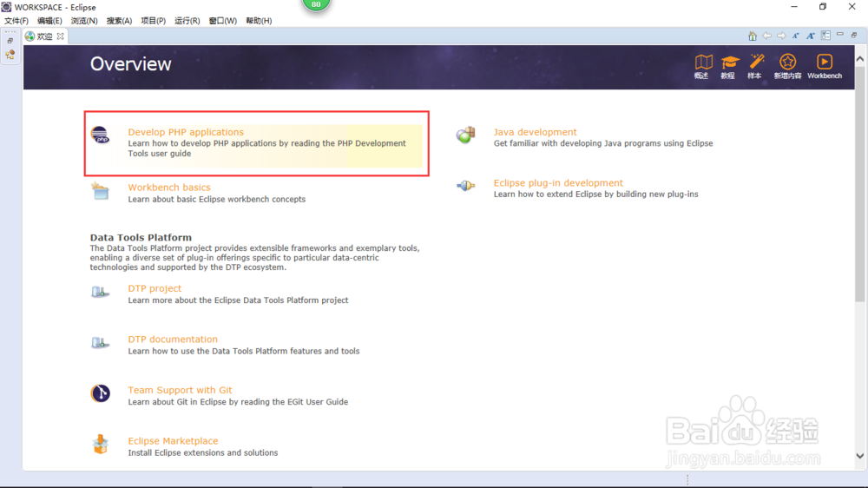Navigate forward with right arrow icon
Image resolution: width=868 pixels, height=488 pixels.
781,36
